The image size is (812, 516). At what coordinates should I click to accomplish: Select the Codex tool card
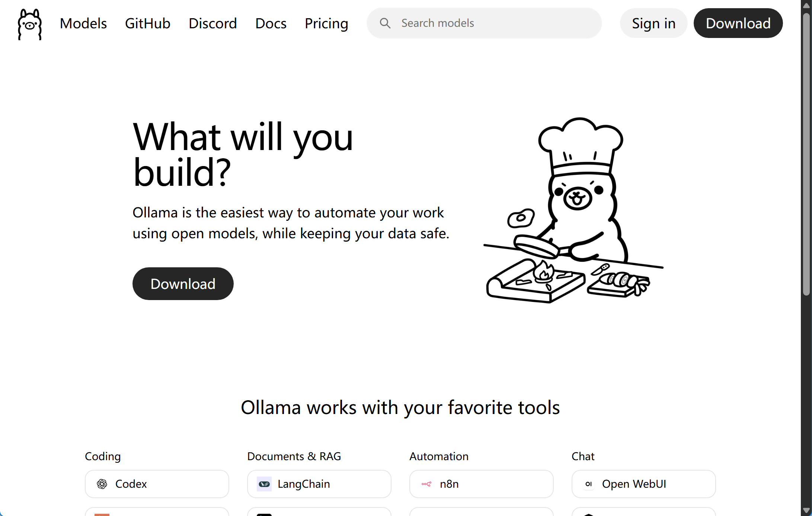click(x=157, y=484)
